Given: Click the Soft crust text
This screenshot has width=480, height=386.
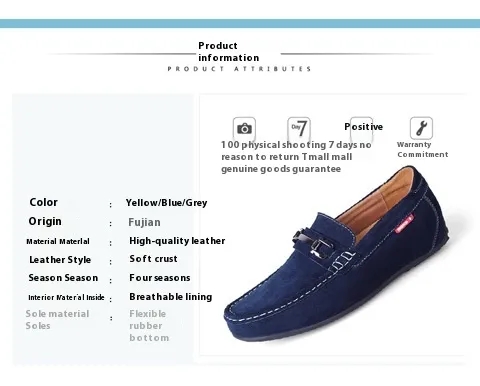Looking at the screenshot, I should [x=153, y=259].
